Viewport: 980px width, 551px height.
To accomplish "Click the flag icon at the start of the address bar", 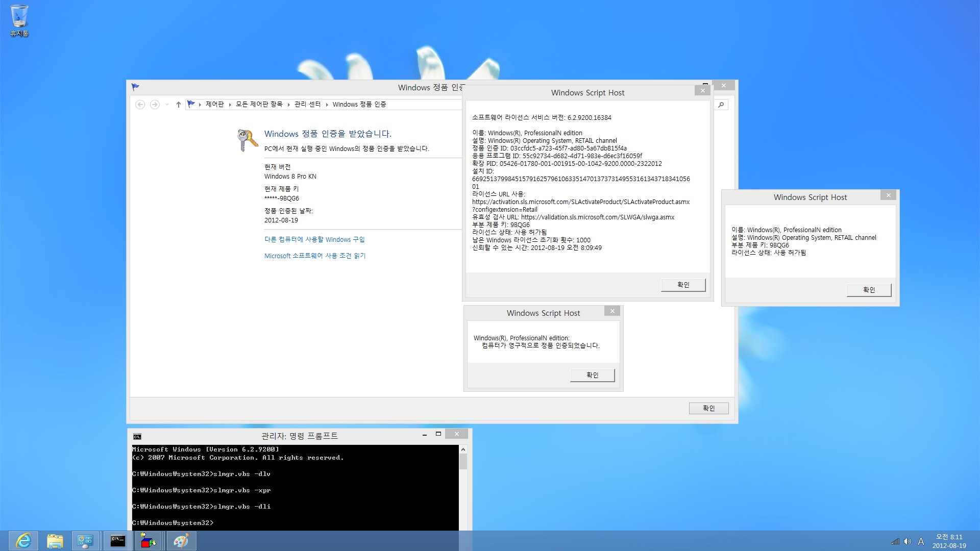I will 191,104.
